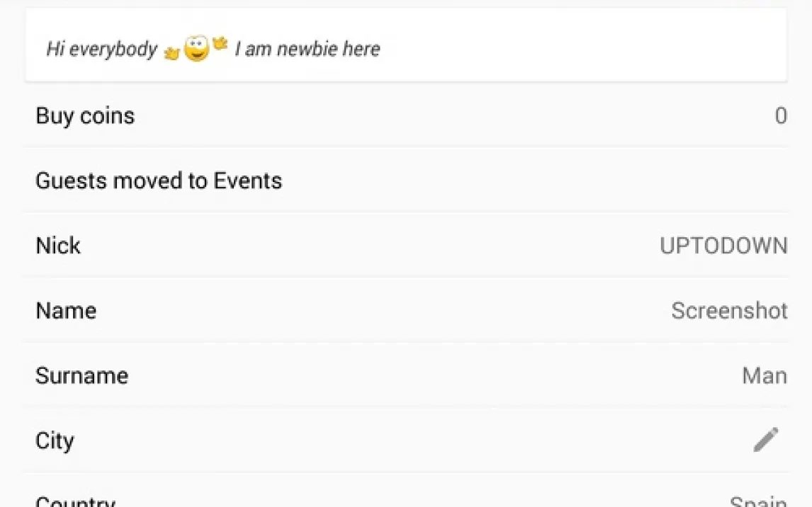
Task: Click empty City value area beside pencil
Action: [638, 440]
